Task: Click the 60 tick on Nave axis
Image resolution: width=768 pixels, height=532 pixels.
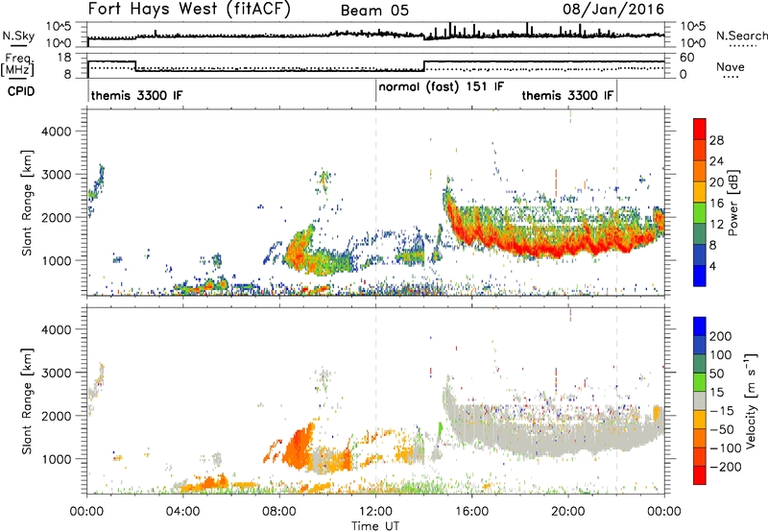Action: (687, 58)
